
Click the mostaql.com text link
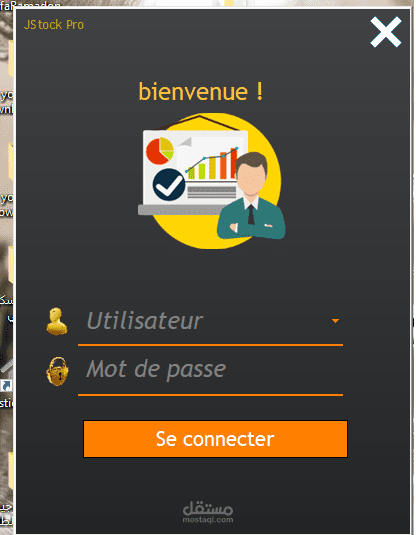click(208, 520)
